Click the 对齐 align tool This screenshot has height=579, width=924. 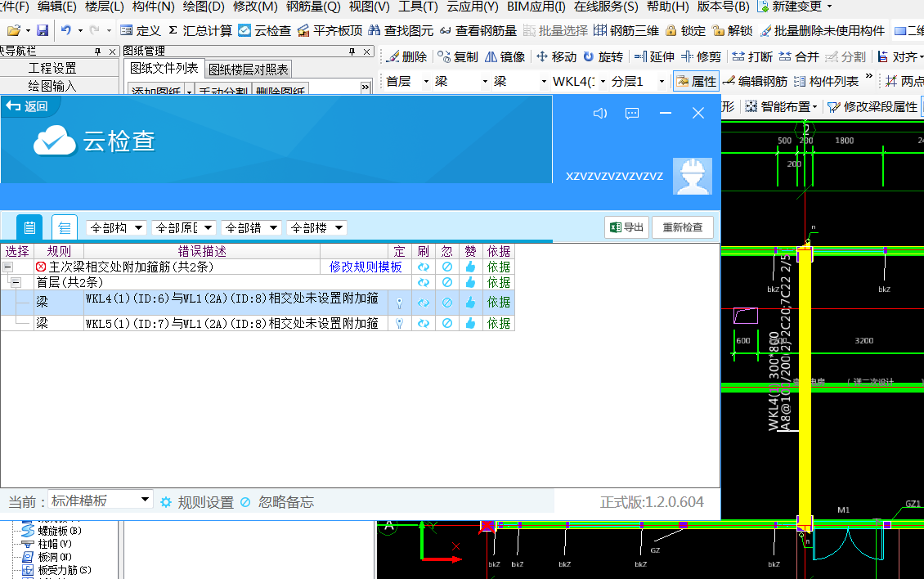(898, 56)
